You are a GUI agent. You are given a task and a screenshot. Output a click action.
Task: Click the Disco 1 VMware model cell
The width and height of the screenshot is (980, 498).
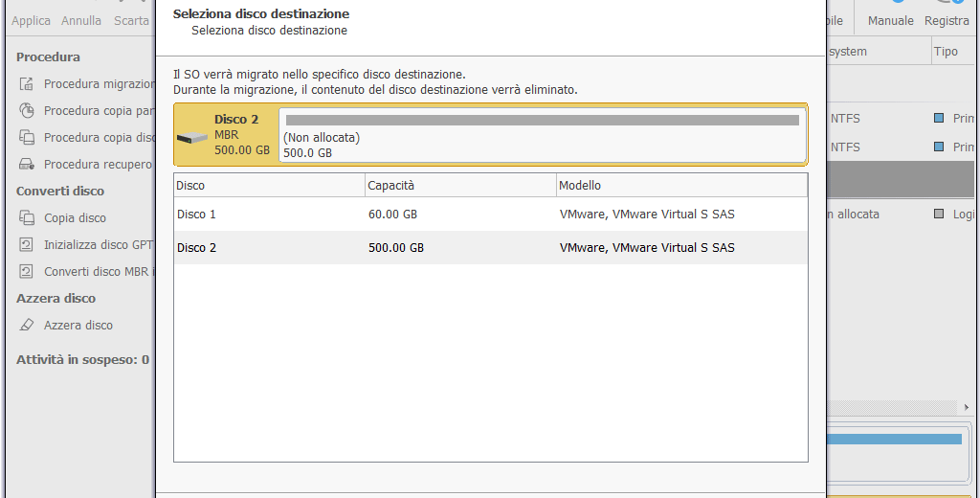point(647,214)
